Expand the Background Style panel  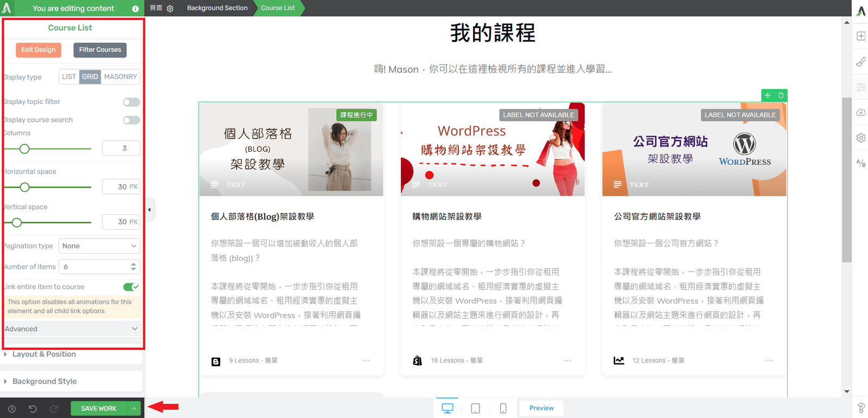coord(72,382)
